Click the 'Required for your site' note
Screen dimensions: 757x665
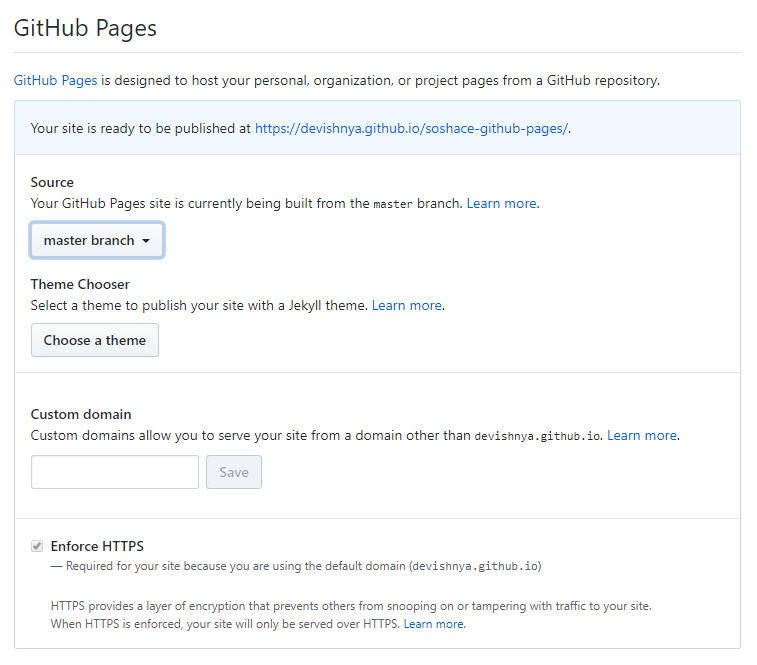(296, 566)
